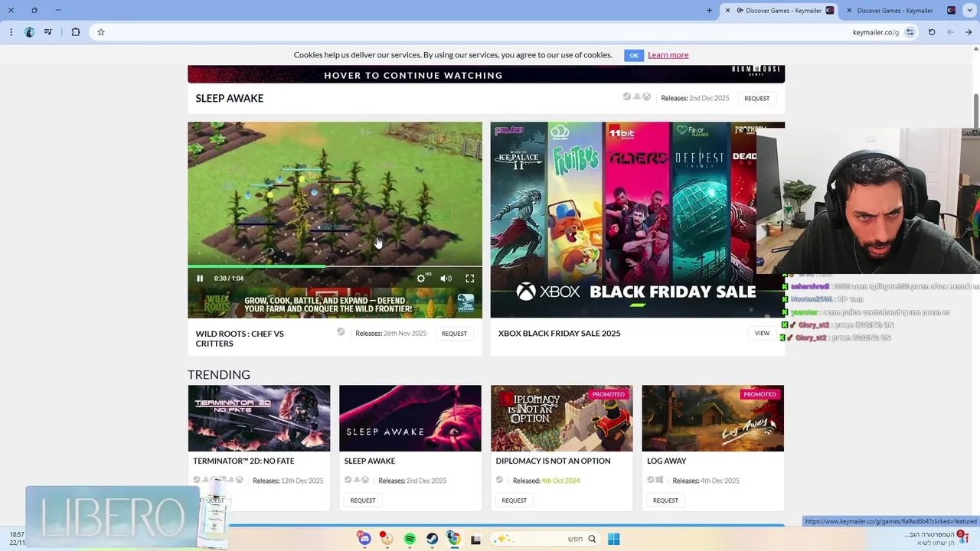The height and width of the screenshot is (551, 980).
Task: Close the active Discover Games tab
Action: pos(728,11)
